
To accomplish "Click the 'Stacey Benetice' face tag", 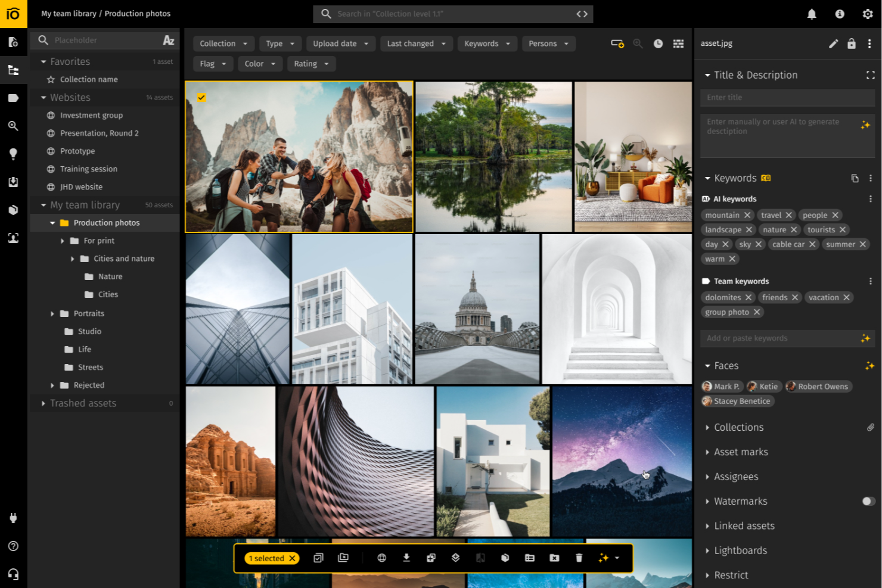I will (737, 402).
